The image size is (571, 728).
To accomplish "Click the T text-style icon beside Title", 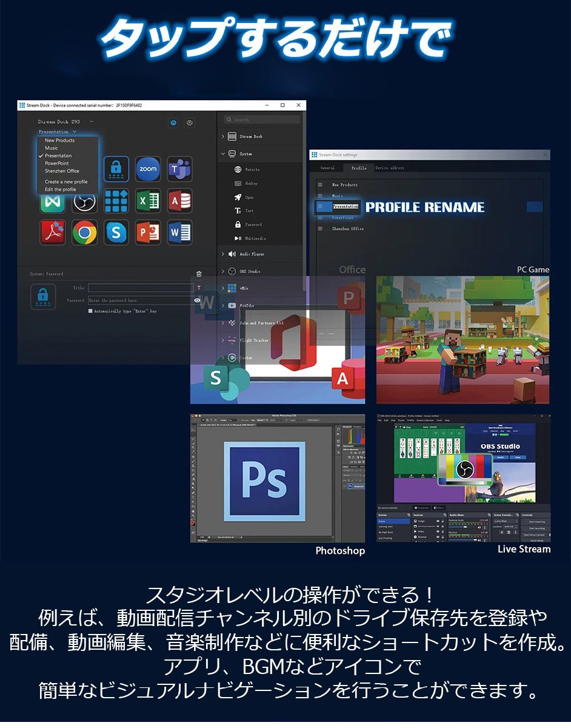I will tap(198, 288).
